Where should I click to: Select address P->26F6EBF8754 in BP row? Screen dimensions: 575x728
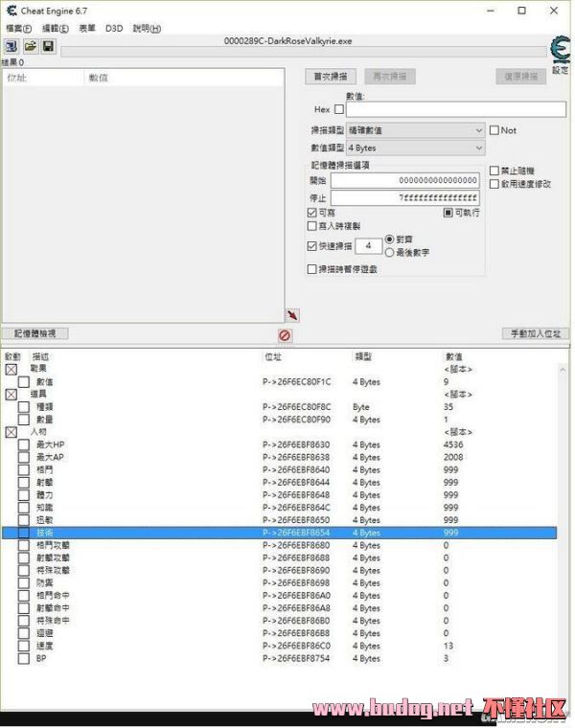point(296,658)
